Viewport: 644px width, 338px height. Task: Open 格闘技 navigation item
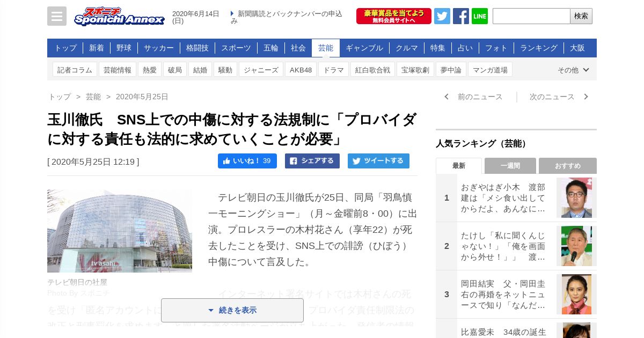point(197,48)
